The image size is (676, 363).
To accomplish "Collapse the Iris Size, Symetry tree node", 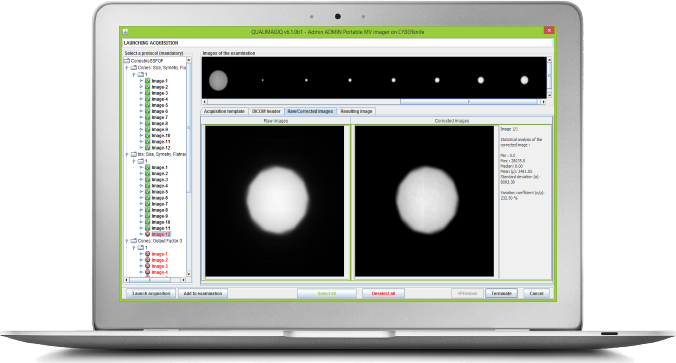I will (x=127, y=154).
